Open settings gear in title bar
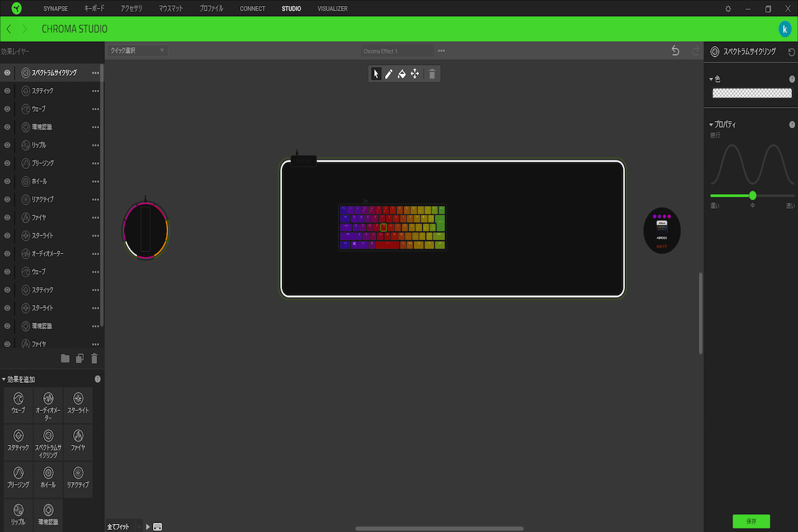 728,9
